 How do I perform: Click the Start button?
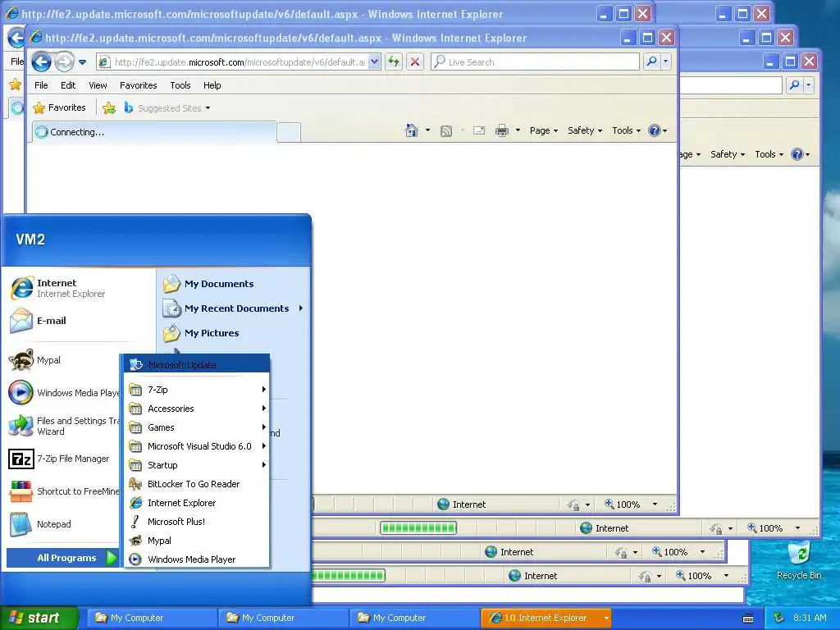click(x=39, y=618)
